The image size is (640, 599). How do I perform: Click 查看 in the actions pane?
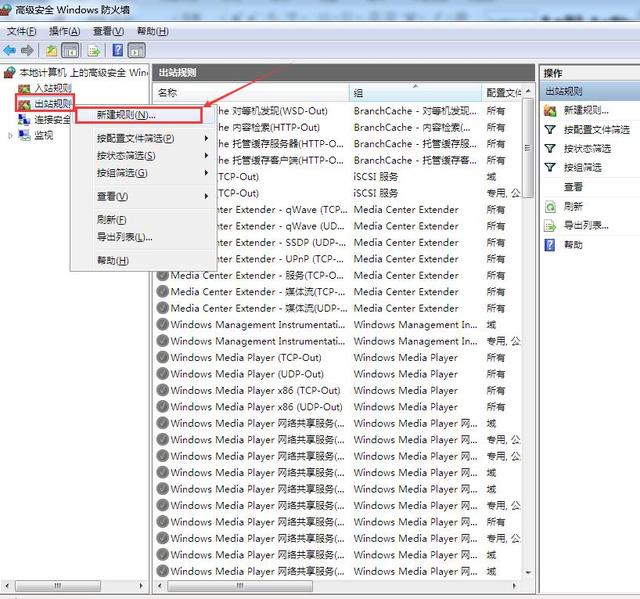pyautogui.click(x=573, y=187)
